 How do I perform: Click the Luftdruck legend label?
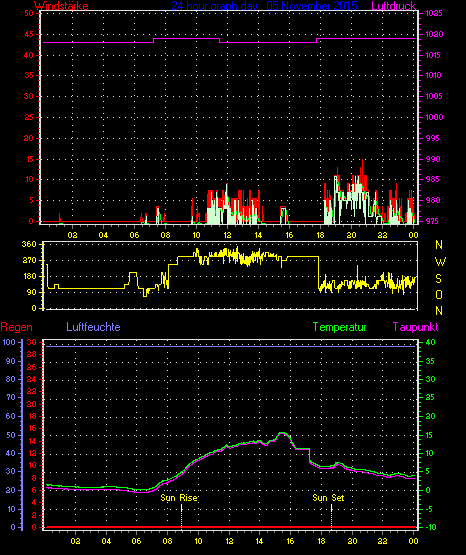coord(393,6)
